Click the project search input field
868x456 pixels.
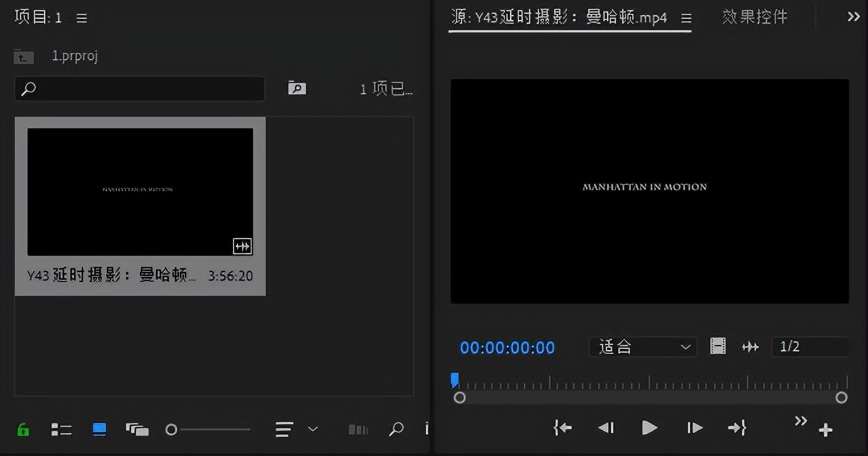pyautogui.click(x=140, y=89)
